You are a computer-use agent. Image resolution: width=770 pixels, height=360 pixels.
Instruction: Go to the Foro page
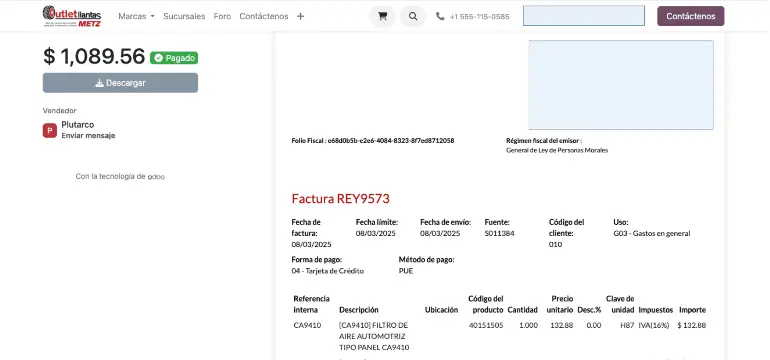[x=222, y=16]
